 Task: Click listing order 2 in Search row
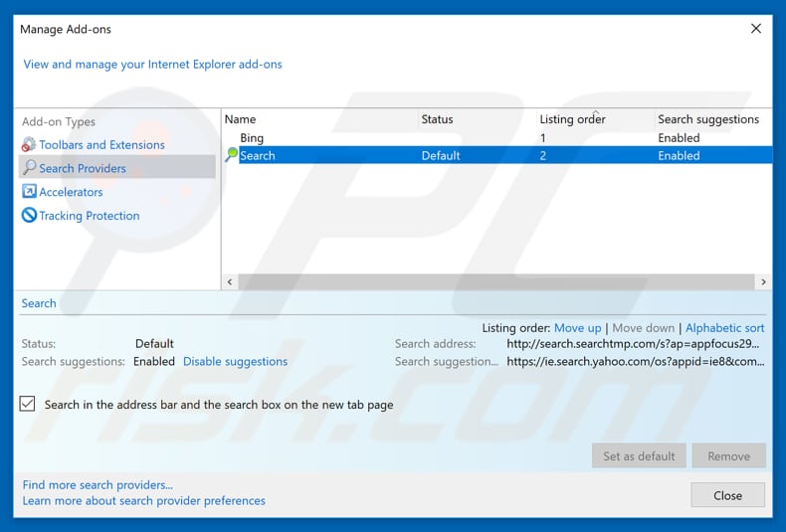click(543, 155)
